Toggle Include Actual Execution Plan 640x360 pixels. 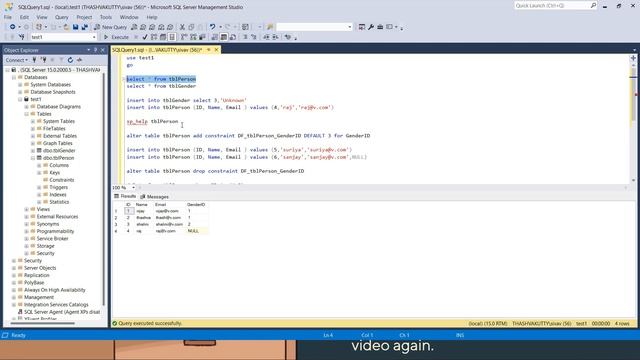(184, 37)
